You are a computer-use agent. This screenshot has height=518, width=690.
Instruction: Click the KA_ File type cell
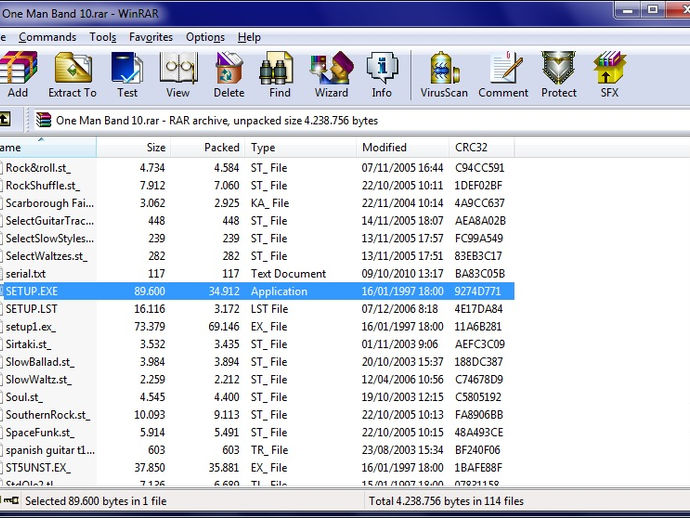coord(270,203)
